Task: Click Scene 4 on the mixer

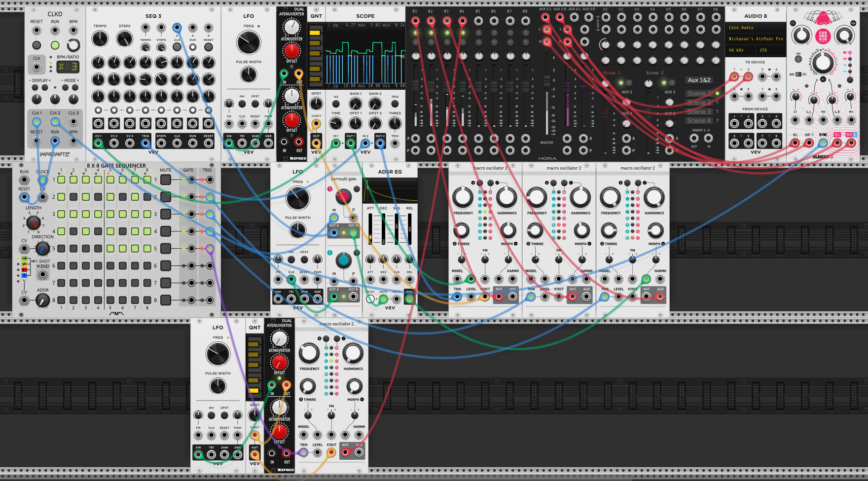Action: pyautogui.click(x=699, y=121)
